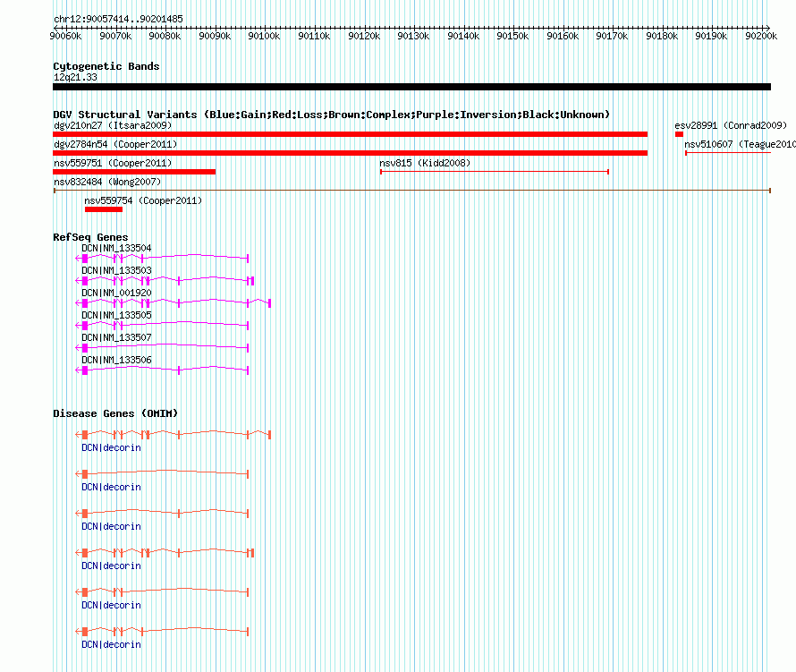Click the nsv559751 (Cooper2011) loss bar
The image size is (796, 672).
pos(134,172)
